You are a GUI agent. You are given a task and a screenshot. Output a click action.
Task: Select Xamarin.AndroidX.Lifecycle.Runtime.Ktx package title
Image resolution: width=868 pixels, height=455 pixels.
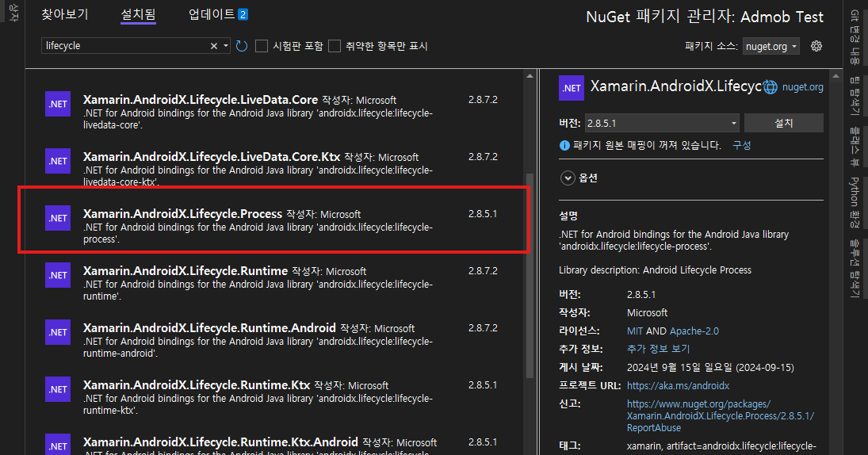197,384
